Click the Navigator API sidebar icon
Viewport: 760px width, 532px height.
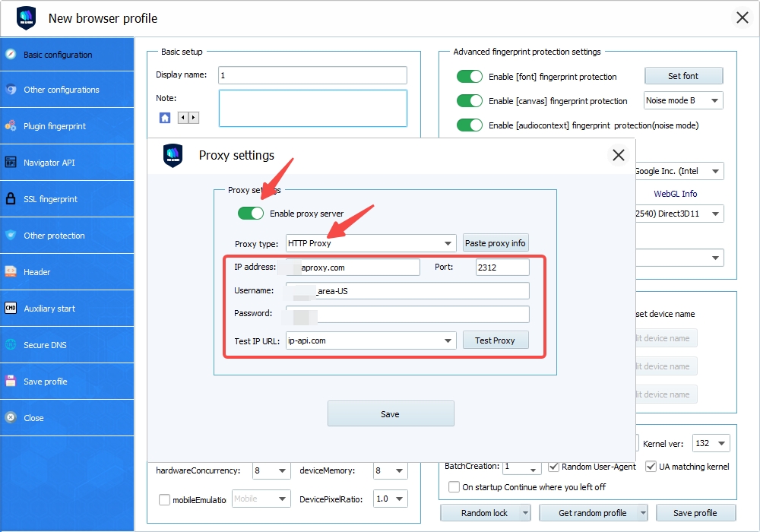coord(11,163)
